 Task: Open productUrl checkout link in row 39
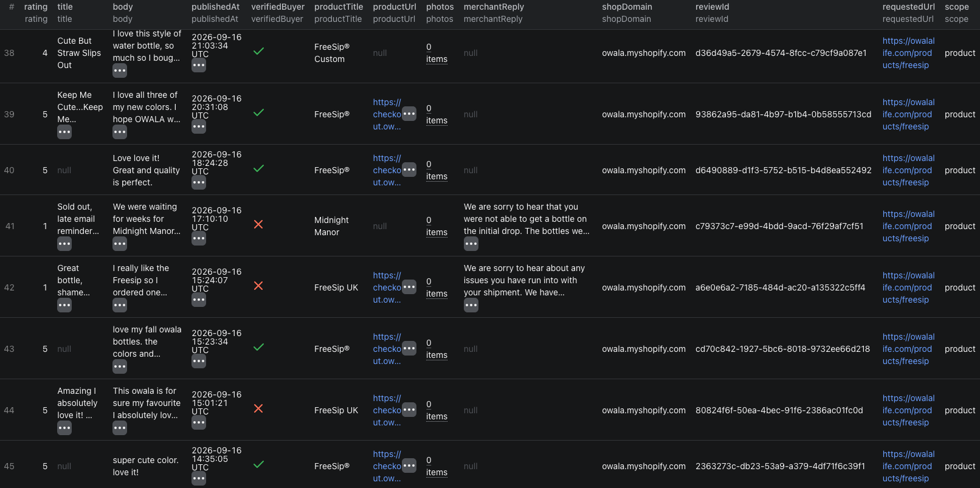coord(387,114)
